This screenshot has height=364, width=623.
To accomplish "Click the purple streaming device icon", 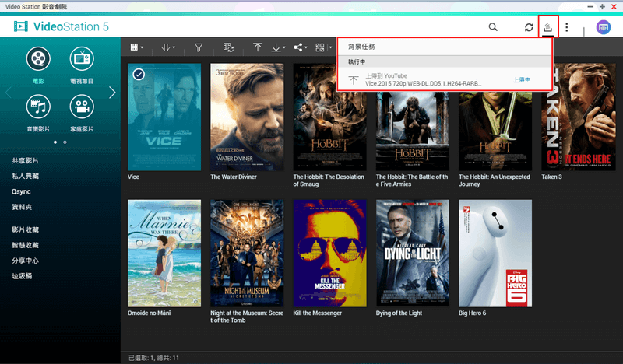I will point(603,27).
